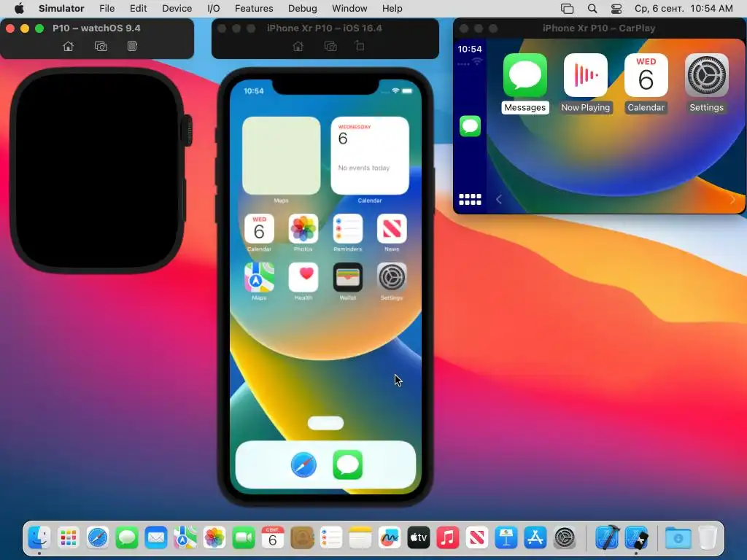Open Contacts from the macOS Dock
Screen dimensions: 747x560
tap(302, 538)
